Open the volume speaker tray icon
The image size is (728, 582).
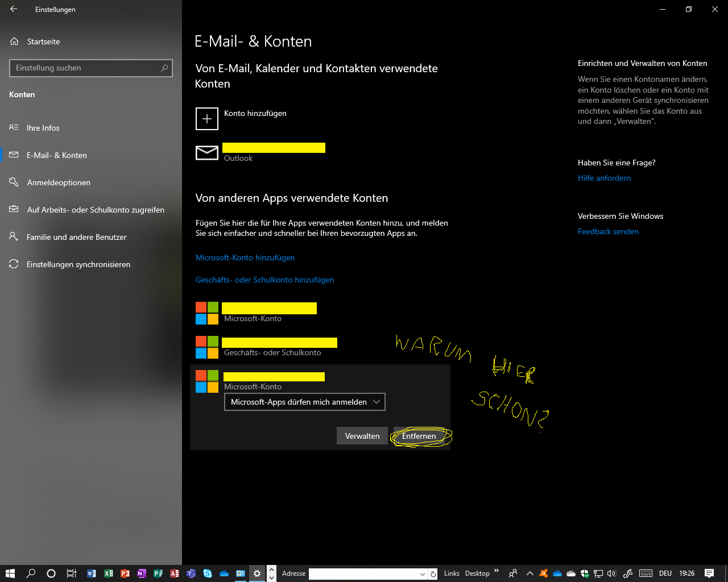click(x=612, y=573)
